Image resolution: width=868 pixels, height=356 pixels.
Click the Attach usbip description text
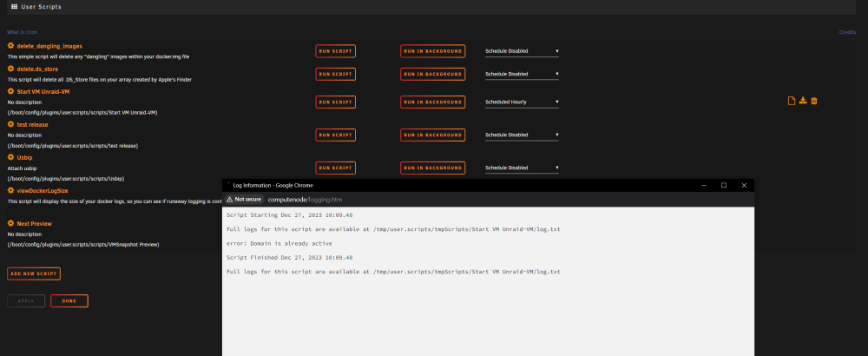tap(23, 168)
